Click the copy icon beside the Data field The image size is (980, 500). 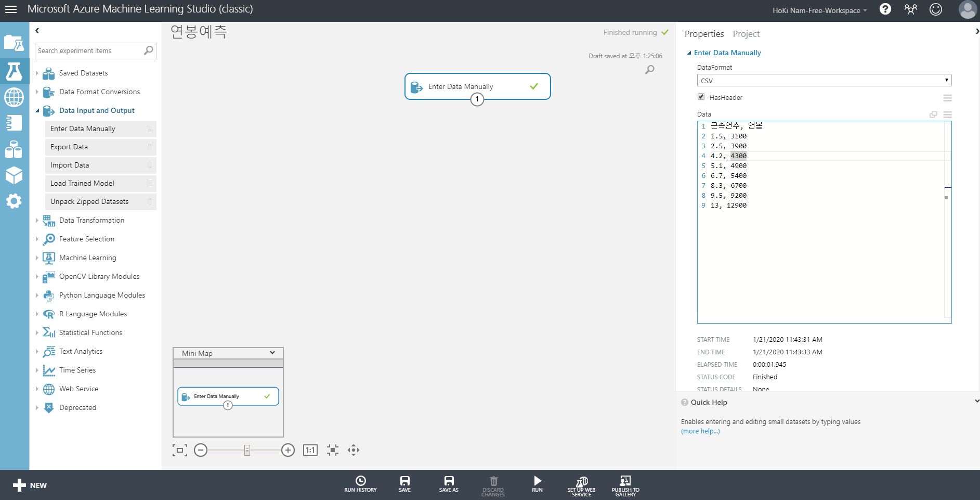pyautogui.click(x=934, y=114)
